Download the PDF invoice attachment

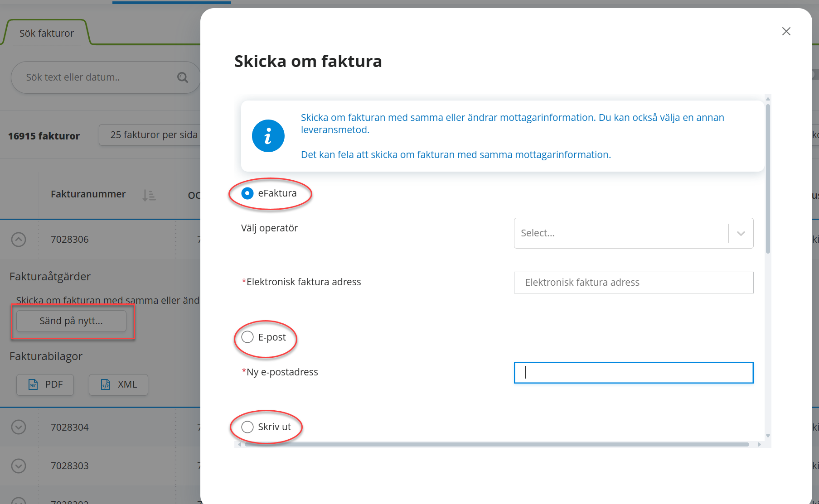[45, 384]
